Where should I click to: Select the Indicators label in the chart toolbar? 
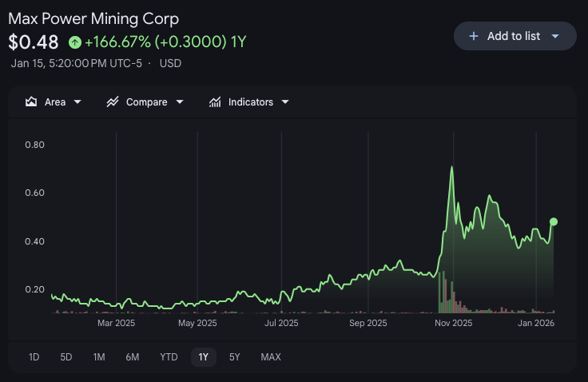coord(251,102)
